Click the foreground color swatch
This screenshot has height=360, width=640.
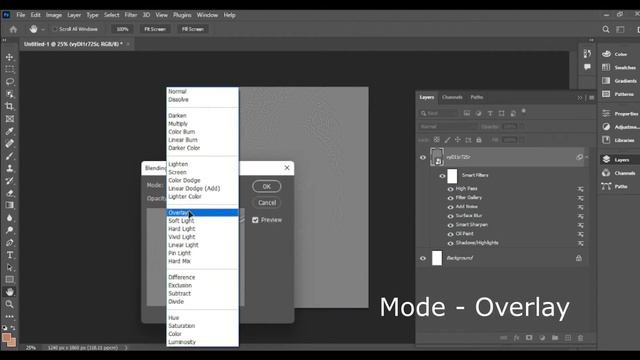7,338
